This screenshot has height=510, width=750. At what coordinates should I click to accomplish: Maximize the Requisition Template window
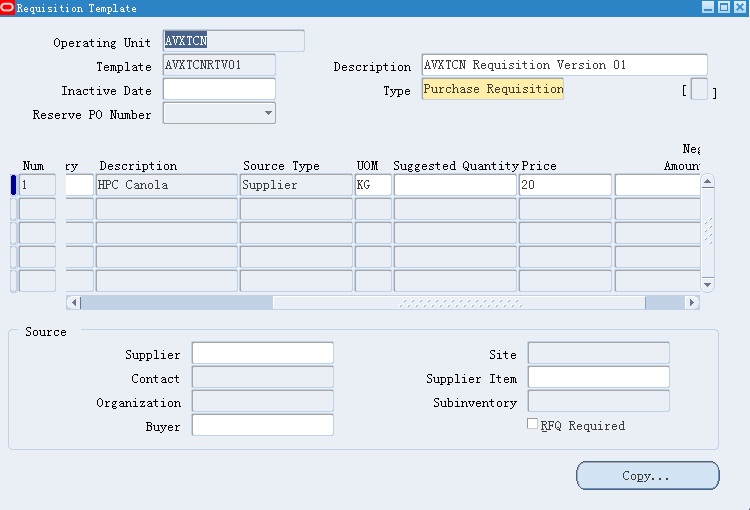point(723,7)
